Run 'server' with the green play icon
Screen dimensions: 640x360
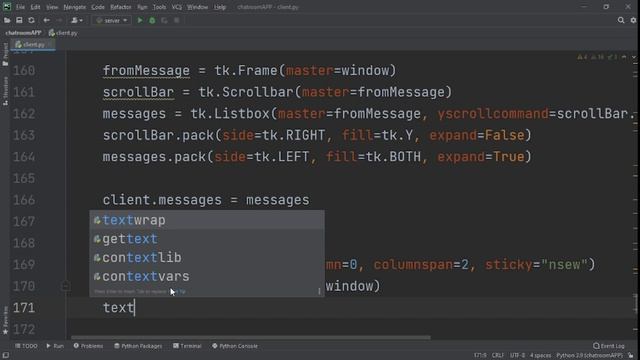click(x=140, y=20)
